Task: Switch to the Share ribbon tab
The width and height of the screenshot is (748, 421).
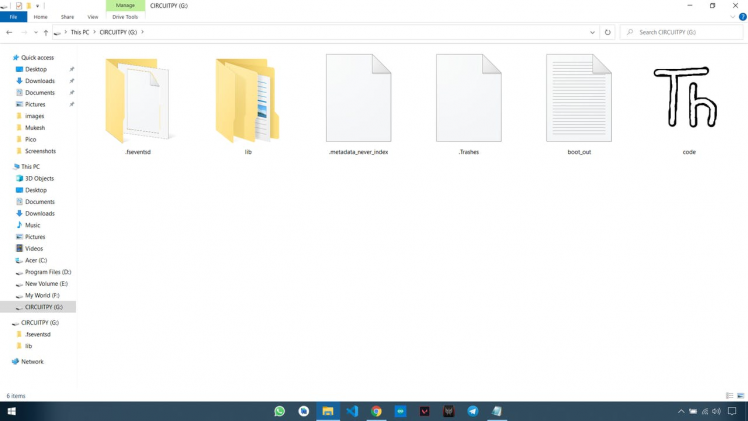Action: [x=67, y=17]
